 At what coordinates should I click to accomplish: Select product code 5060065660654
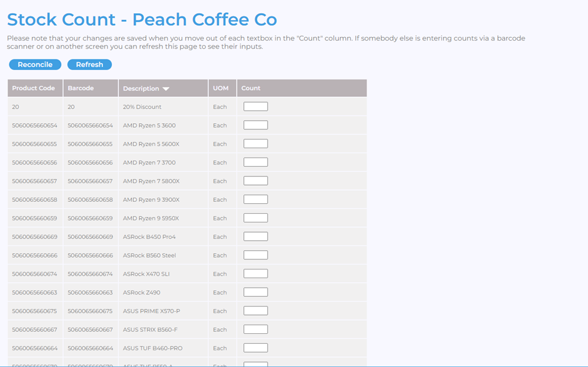click(x=34, y=125)
